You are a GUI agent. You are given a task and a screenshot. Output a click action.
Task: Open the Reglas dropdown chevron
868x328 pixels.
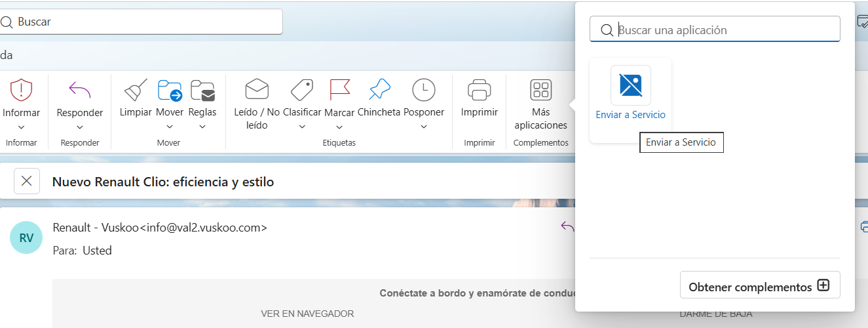[202, 127]
